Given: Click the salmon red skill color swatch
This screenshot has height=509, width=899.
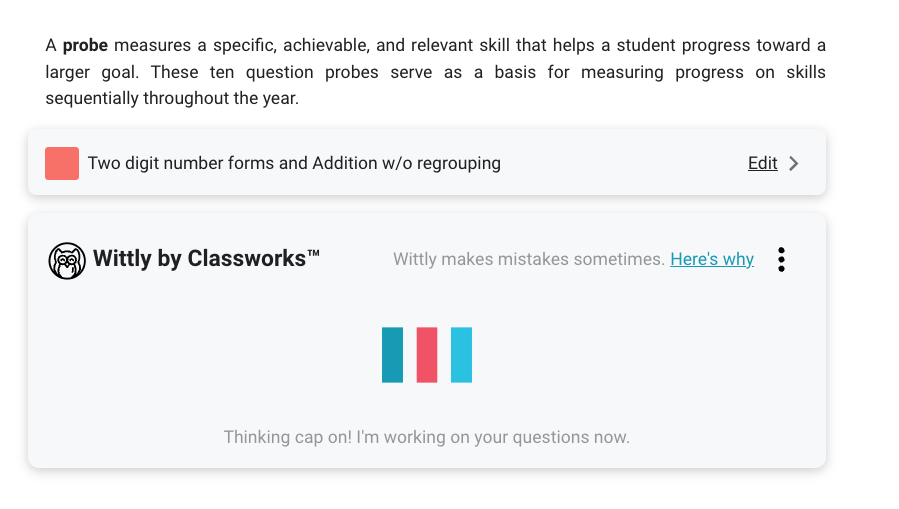Looking at the screenshot, I should pyautogui.click(x=62, y=163).
